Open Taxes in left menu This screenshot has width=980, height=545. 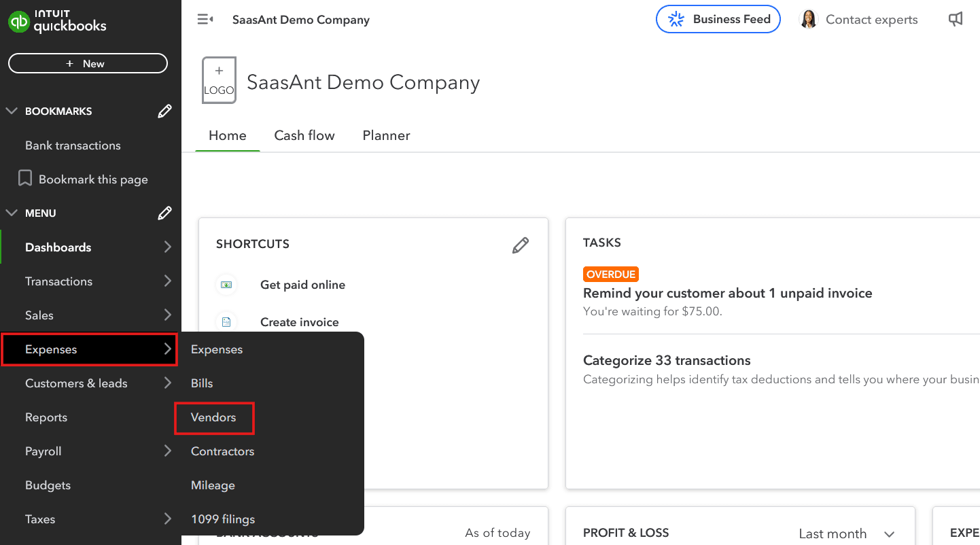[x=40, y=519]
